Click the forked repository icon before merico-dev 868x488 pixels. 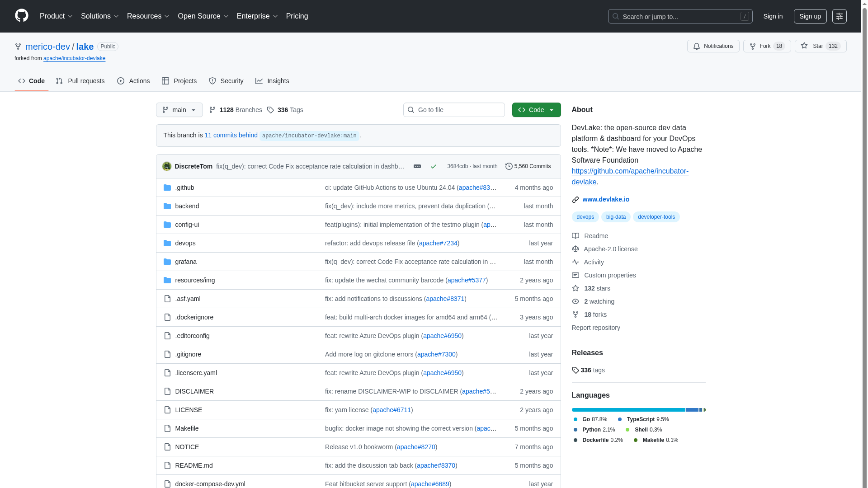click(x=18, y=47)
